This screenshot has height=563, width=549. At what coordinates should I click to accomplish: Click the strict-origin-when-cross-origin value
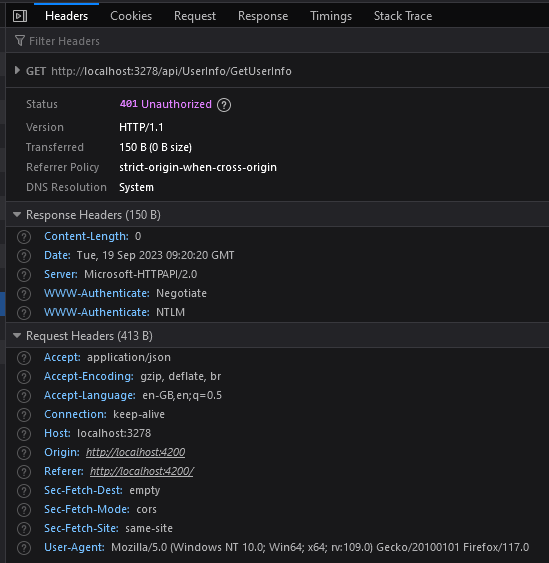pos(198,167)
